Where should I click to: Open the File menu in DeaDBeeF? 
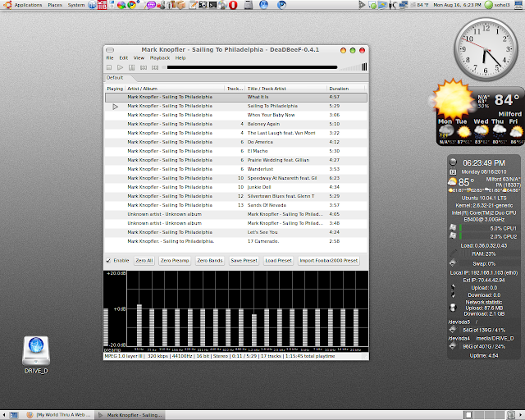(110, 58)
